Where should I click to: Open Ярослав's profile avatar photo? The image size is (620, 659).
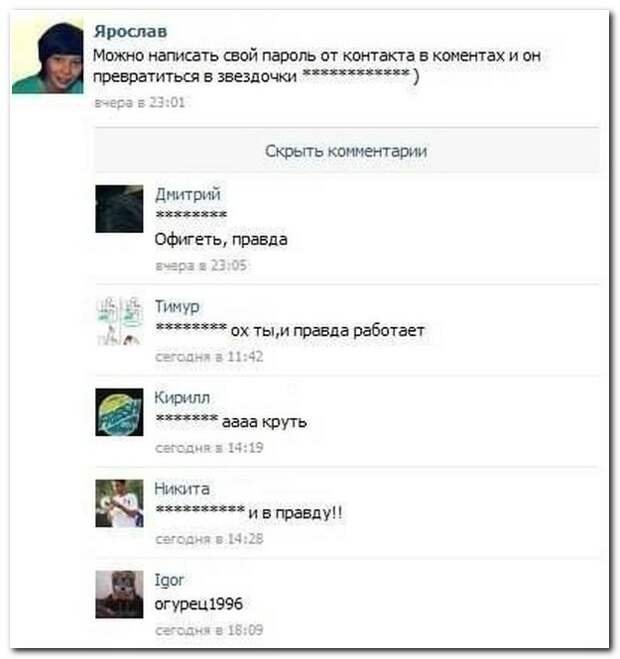(47, 55)
